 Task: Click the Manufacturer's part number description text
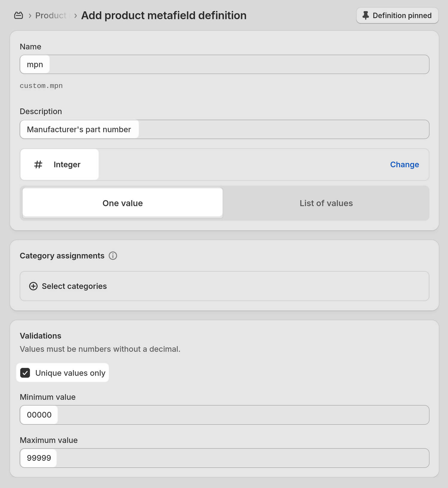click(79, 129)
